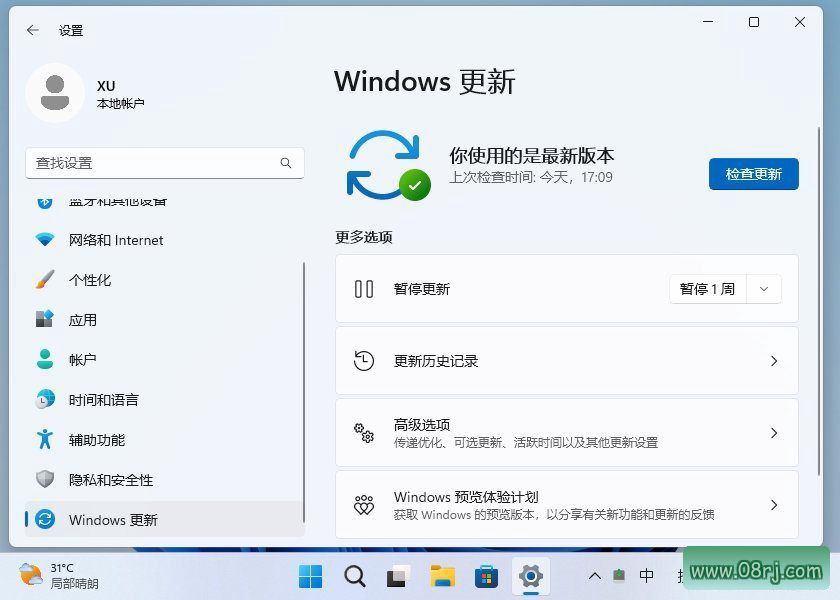Open the Microsoft Store from the taskbar
The width and height of the screenshot is (840, 600).
(x=486, y=577)
